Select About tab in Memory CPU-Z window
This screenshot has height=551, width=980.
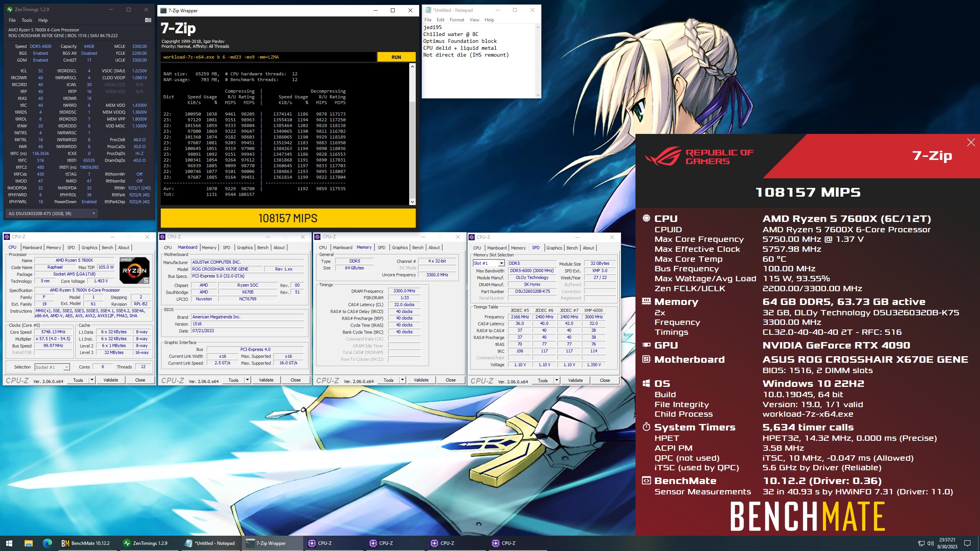click(x=434, y=248)
